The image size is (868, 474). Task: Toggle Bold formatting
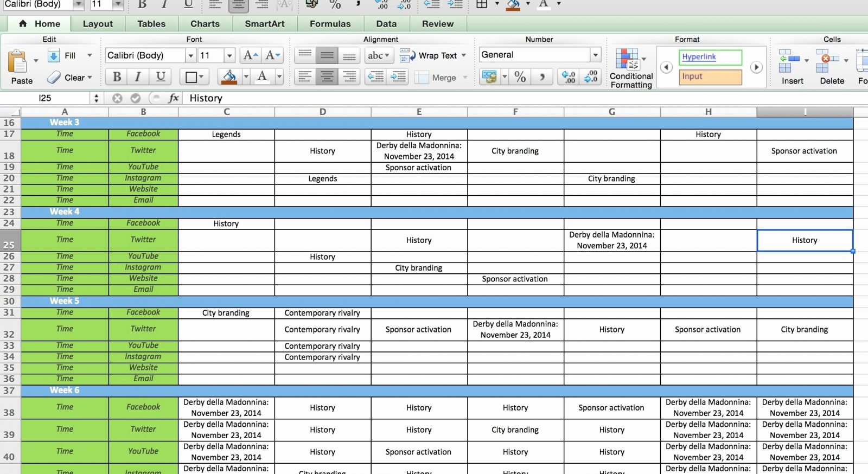pos(117,77)
